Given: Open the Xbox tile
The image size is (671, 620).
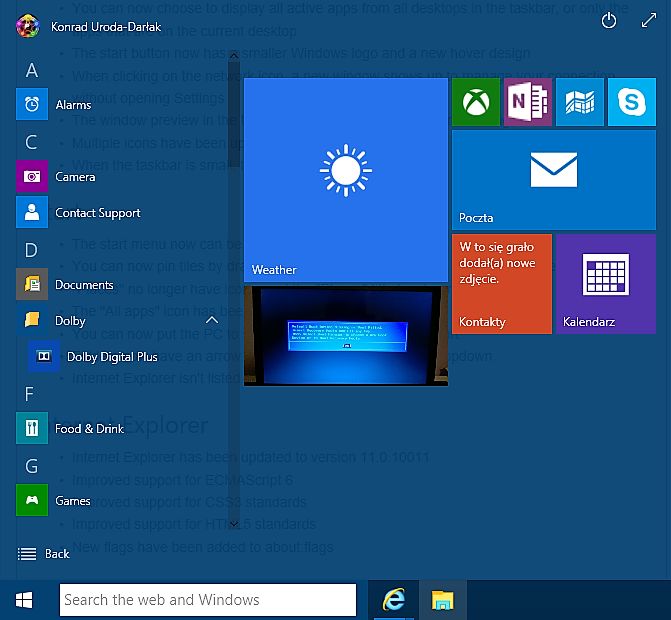Looking at the screenshot, I should pyautogui.click(x=476, y=102).
